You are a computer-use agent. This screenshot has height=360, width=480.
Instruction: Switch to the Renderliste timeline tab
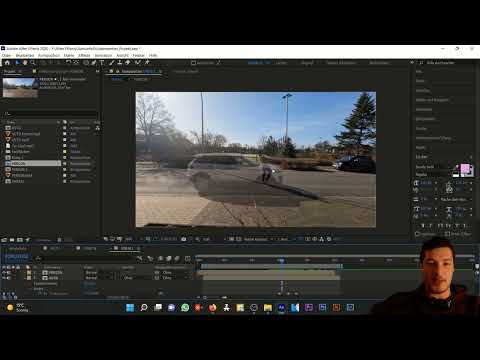pyautogui.click(x=17, y=249)
